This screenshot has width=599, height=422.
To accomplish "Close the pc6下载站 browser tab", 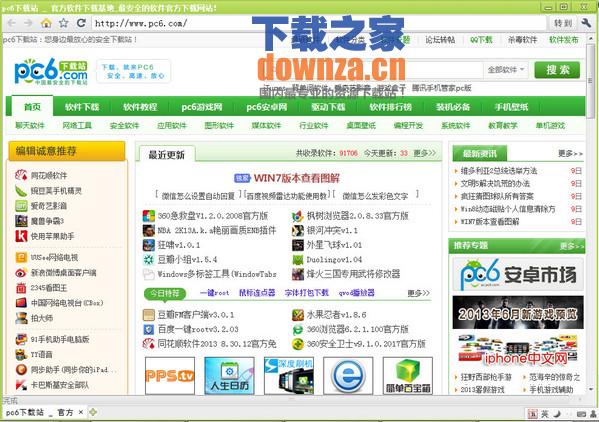I will (81, 412).
